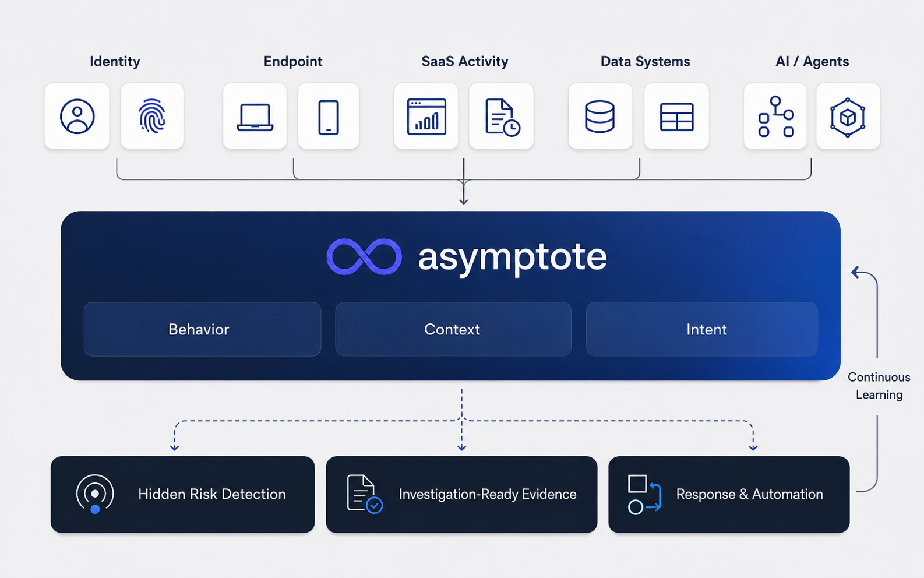The width and height of the screenshot is (924, 578).
Task: Click the Identity heading
Action: click(115, 62)
